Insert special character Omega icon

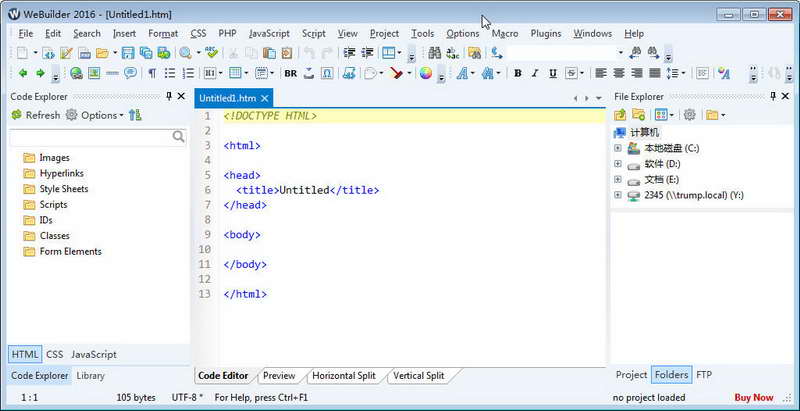328,73
